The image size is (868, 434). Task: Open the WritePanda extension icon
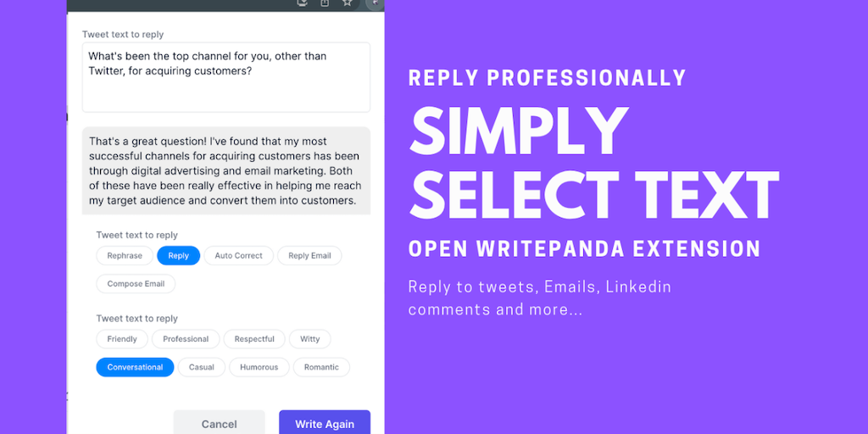pyautogui.click(x=374, y=3)
